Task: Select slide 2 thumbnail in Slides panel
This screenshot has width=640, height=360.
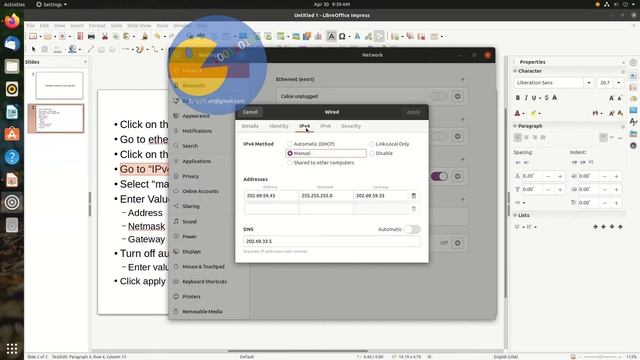Action: click(59, 118)
